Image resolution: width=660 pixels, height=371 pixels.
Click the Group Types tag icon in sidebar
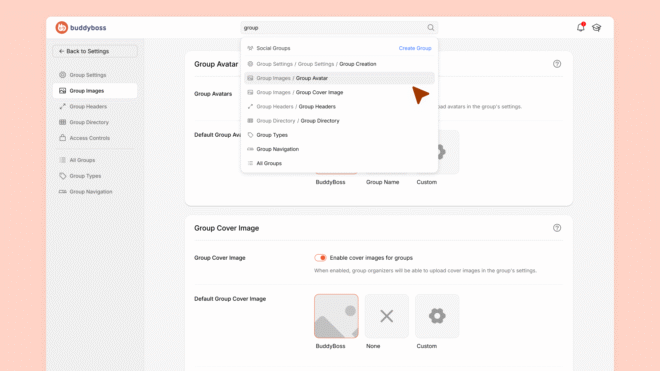(x=62, y=176)
